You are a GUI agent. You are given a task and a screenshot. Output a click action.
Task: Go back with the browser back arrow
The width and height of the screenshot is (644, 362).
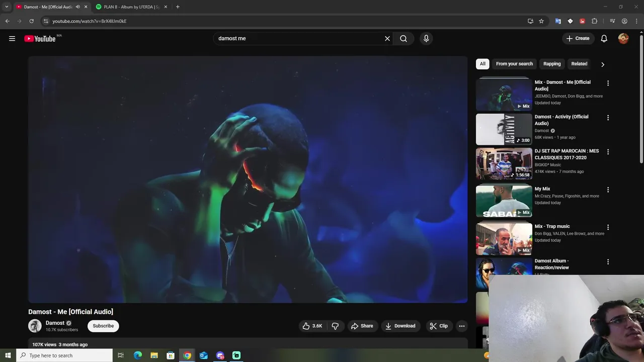(x=7, y=21)
